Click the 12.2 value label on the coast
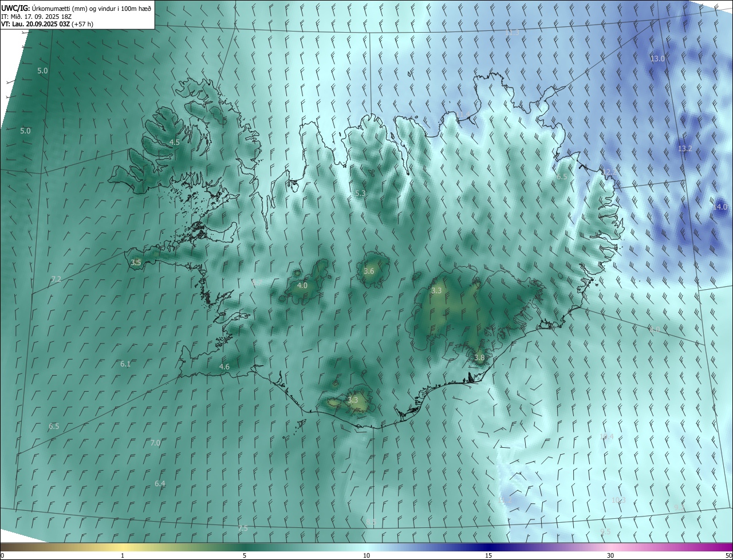The height and width of the screenshot is (560, 733). point(609,172)
